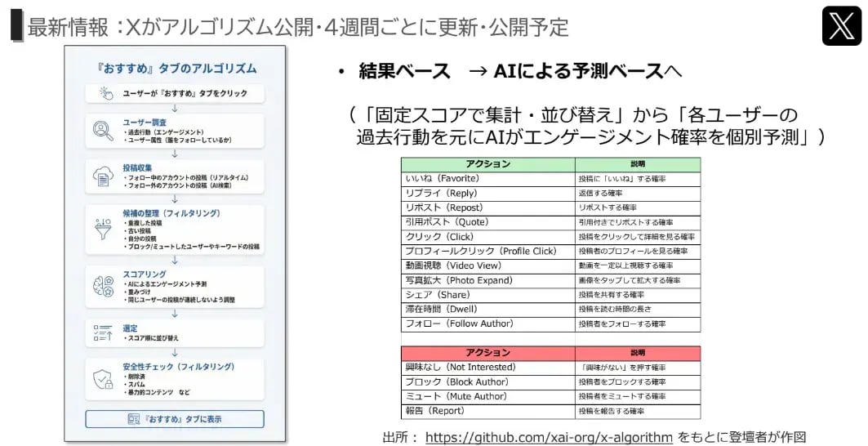Viewport: 868px width, 446px height.
Task: Click the icon in 『おすすめ』タブに表示 box
Action: [x=133, y=419]
